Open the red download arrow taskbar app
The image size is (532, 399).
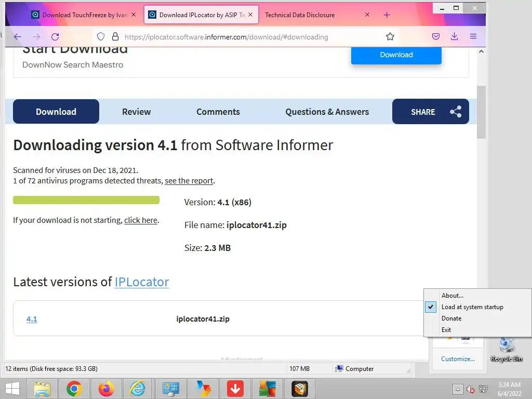pos(235,389)
